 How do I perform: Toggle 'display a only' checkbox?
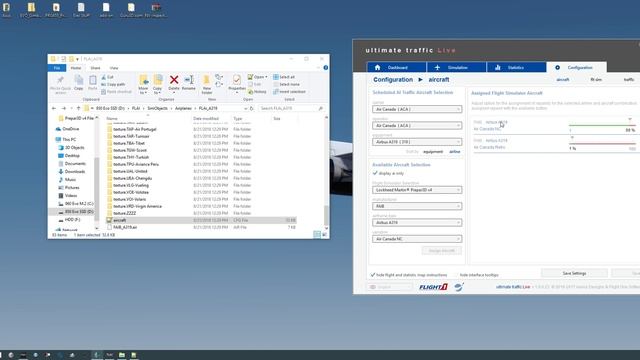point(375,173)
